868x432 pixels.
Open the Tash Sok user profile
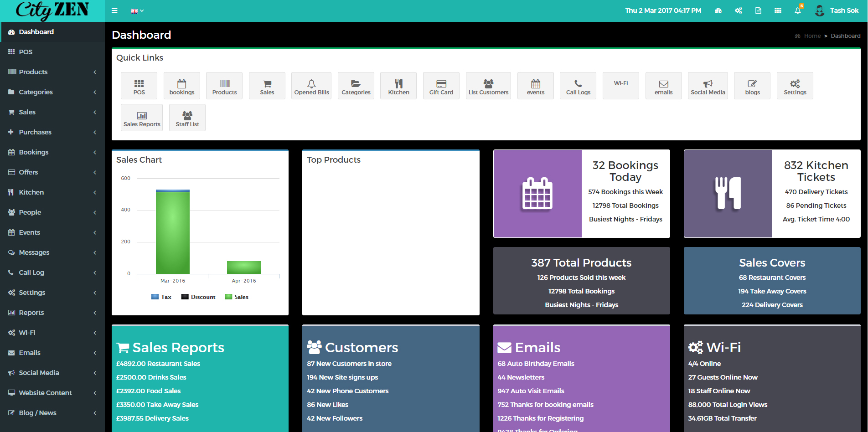(837, 10)
